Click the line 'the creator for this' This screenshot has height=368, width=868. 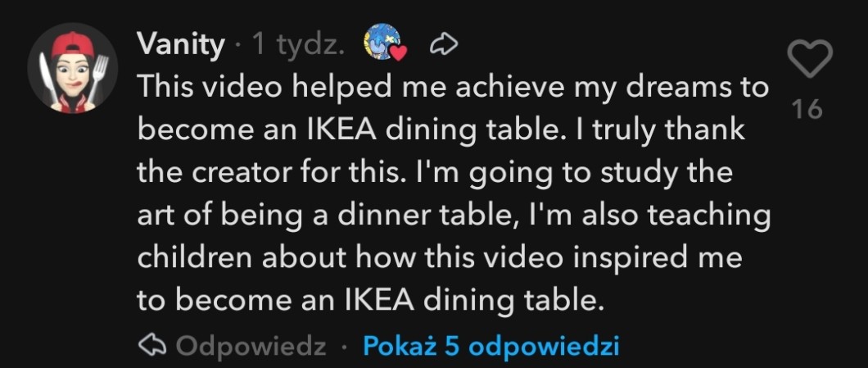point(434,172)
